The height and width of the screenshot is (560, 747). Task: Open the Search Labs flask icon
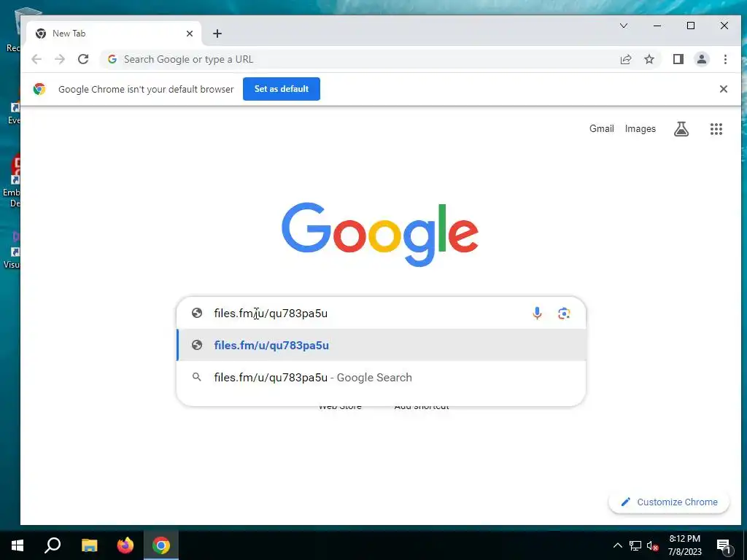click(681, 128)
